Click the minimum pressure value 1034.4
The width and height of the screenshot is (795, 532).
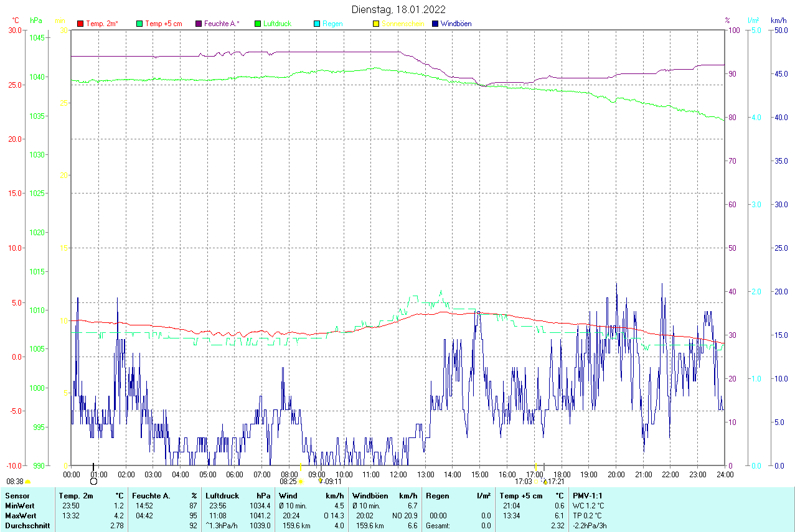pos(260,506)
